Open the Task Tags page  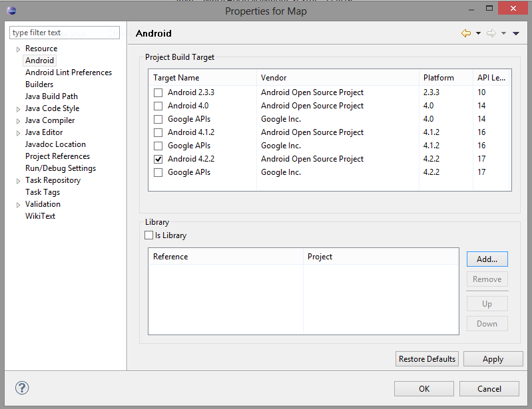[43, 192]
